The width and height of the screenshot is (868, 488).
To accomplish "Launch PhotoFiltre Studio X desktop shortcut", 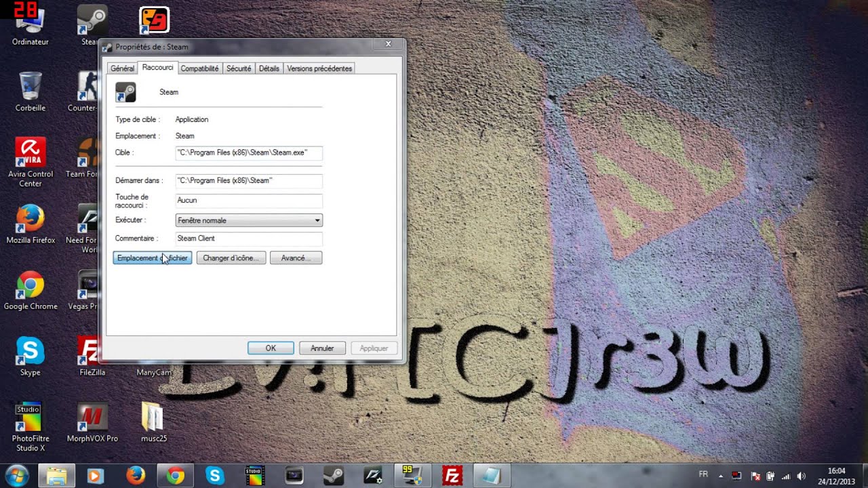I will [x=30, y=428].
